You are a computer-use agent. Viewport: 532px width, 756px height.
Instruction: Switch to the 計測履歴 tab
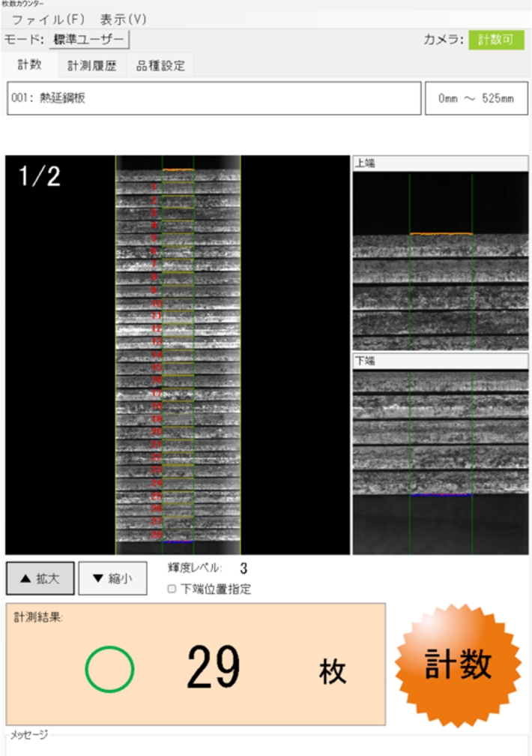click(x=92, y=65)
